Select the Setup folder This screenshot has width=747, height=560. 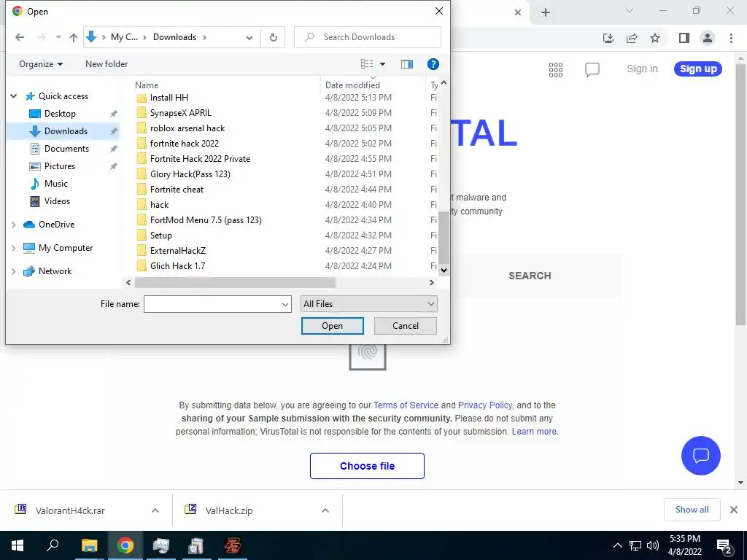[161, 236]
